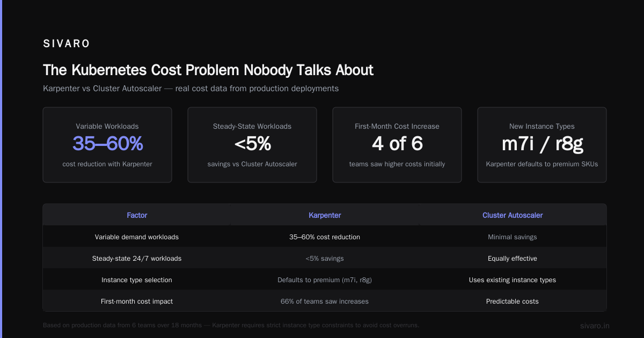Click "Defaults to premium (m7i, r8g)" cell

tap(325, 280)
